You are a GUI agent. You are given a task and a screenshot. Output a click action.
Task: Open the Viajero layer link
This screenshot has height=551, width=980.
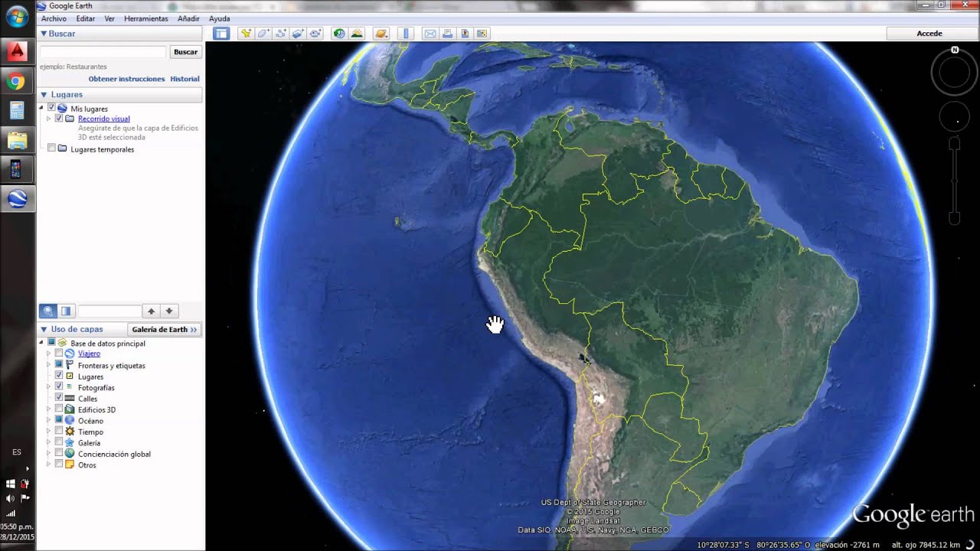[x=89, y=354]
